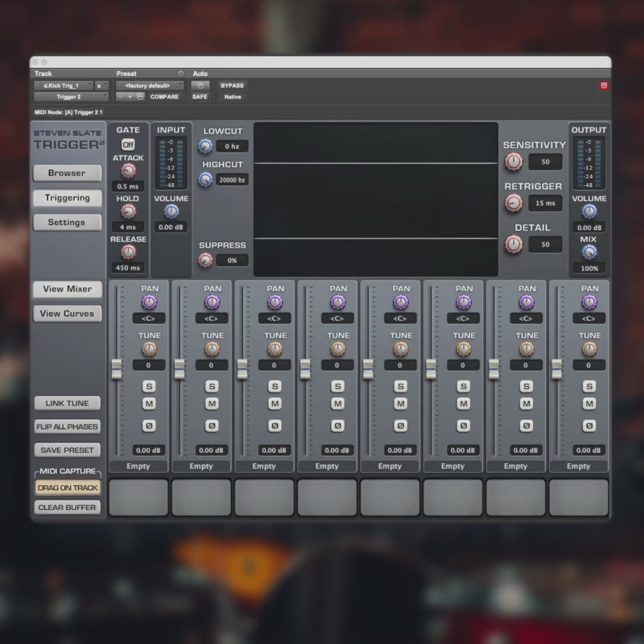Adjust the Lowcut filter knob

coord(206,146)
